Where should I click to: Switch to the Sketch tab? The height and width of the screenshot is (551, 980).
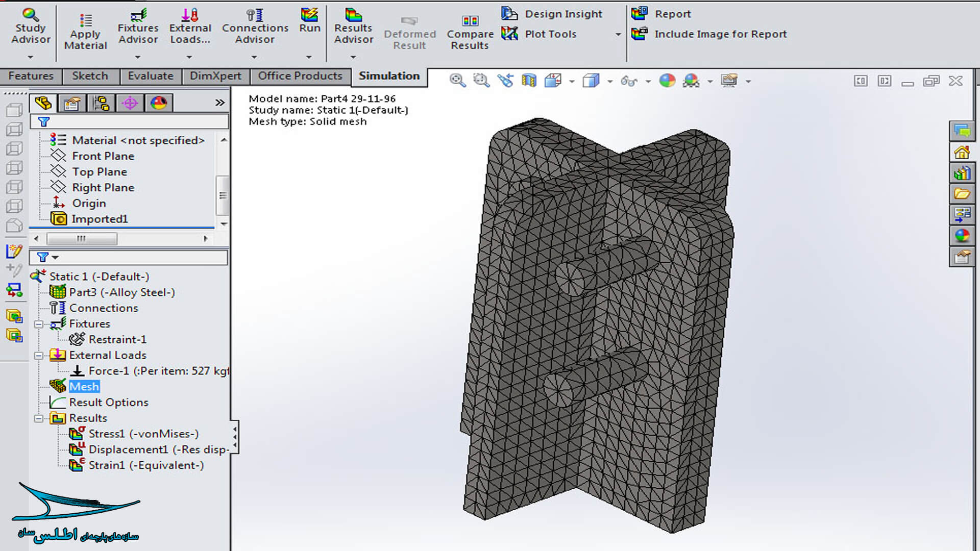90,76
